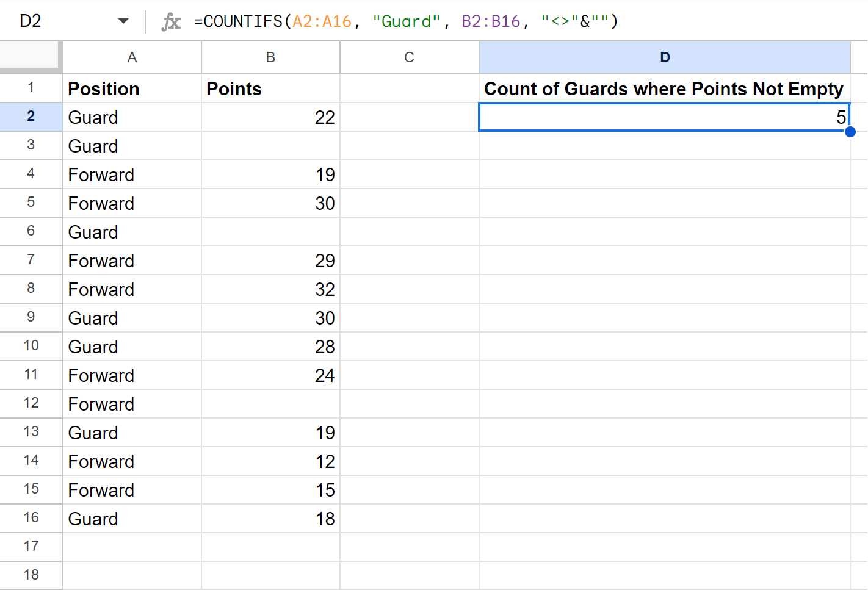Screen dimensions: 868x590
Task: Click the points value 29
Action: coord(270,261)
